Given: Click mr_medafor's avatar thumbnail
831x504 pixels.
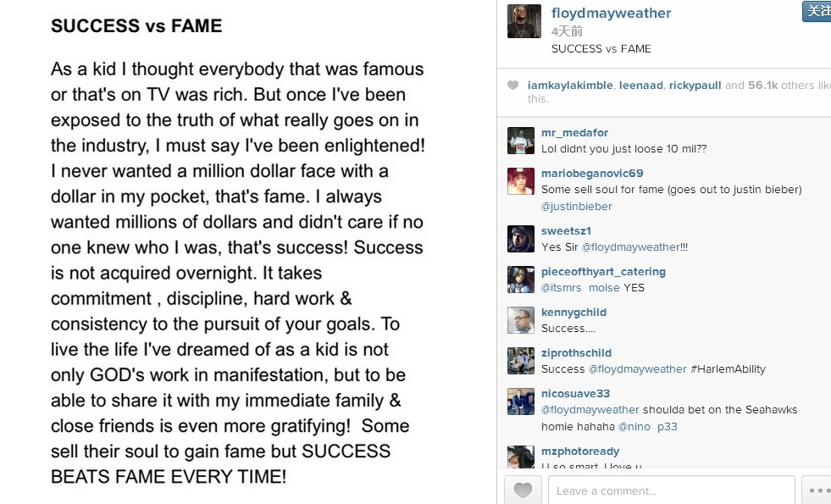Looking at the screenshot, I should click(520, 141).
